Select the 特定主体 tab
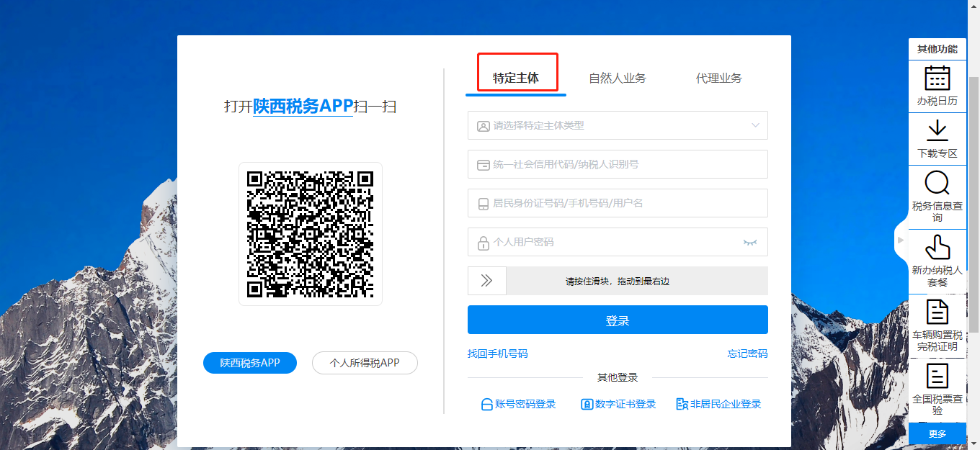Viewport: 980px width, 450px height. pyautogui.click(x=516, y=78)
